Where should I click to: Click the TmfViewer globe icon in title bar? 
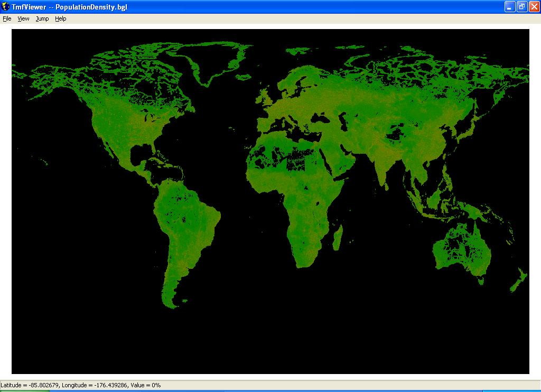point(5,6)
